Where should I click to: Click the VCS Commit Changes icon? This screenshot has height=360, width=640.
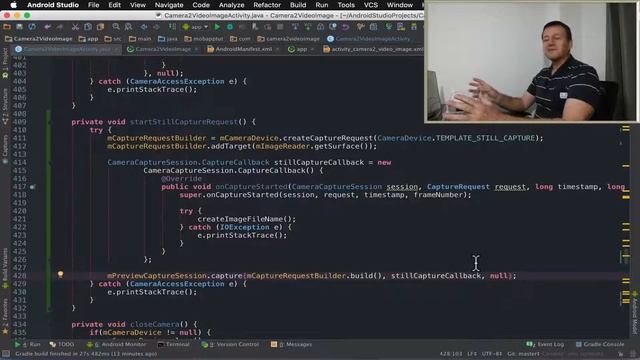pos(308,27)
